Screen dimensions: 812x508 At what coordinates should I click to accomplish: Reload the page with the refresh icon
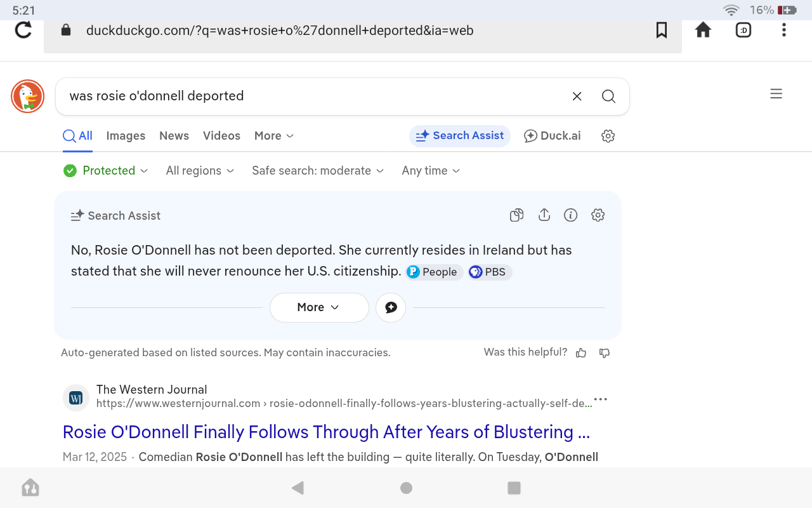click(x=23, y=30)
